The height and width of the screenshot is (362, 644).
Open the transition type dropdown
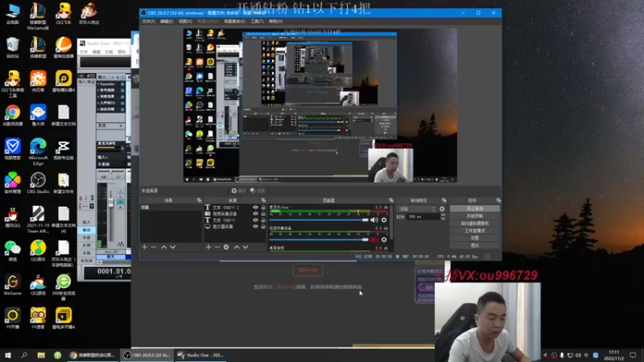(417, 209)
